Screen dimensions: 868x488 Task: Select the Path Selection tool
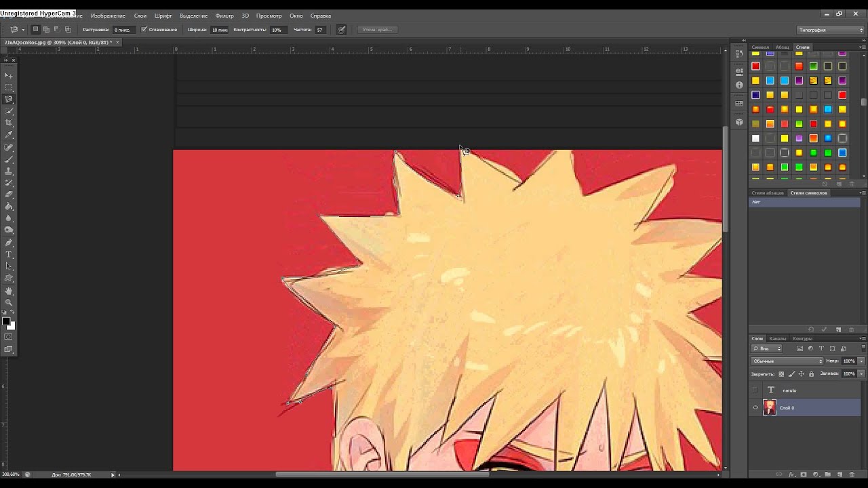pos(9,266)
